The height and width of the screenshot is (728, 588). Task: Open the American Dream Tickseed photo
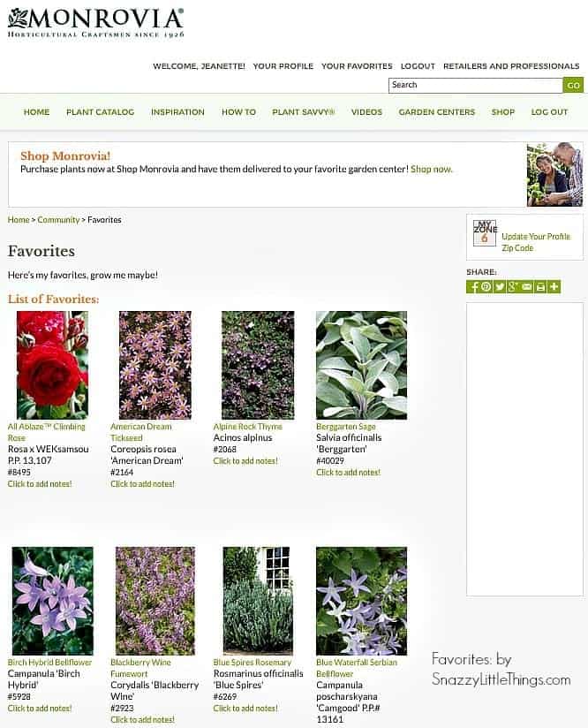click(155, 365)
